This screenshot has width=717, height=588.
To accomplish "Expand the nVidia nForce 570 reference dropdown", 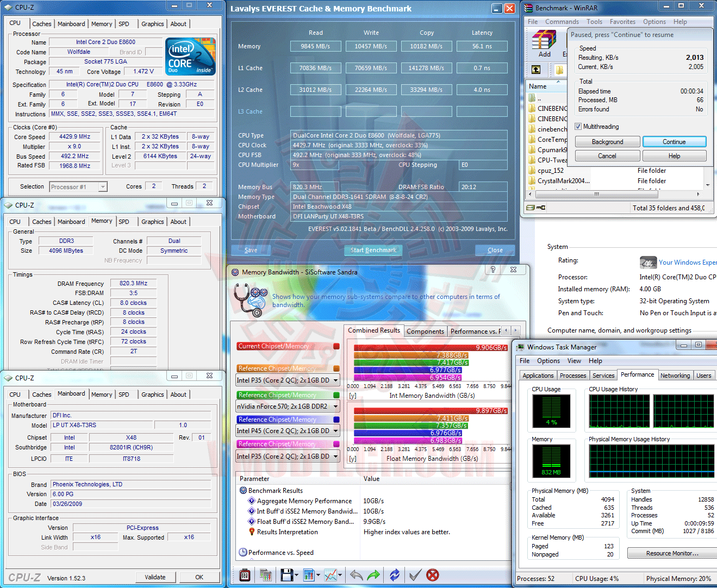I will tap(335, 406).
